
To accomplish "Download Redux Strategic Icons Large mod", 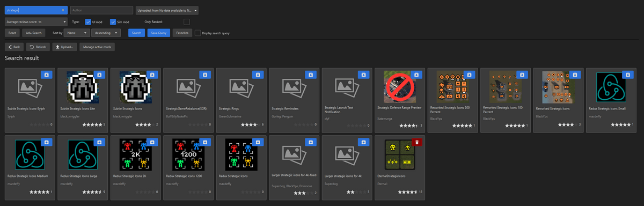I will tap(99, 142).
